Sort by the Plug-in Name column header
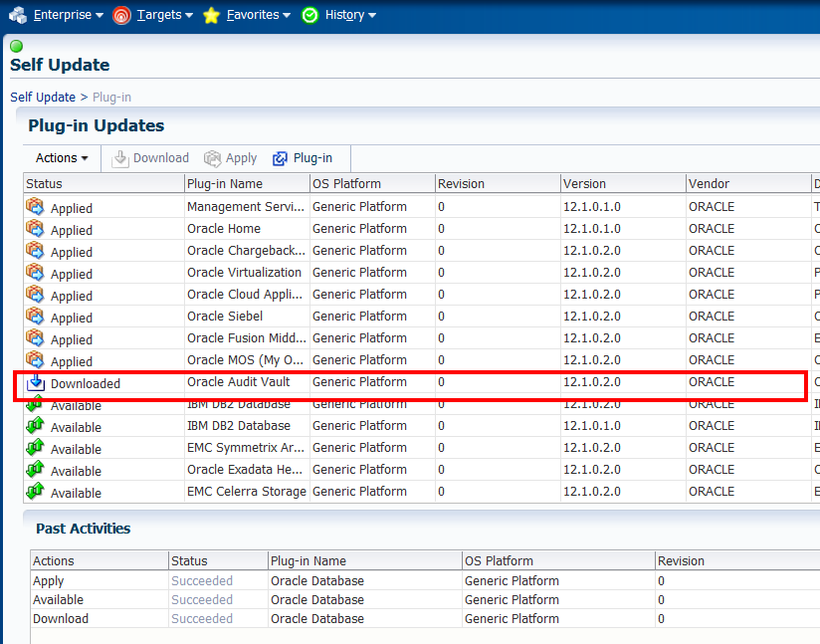 pos(248,183)
